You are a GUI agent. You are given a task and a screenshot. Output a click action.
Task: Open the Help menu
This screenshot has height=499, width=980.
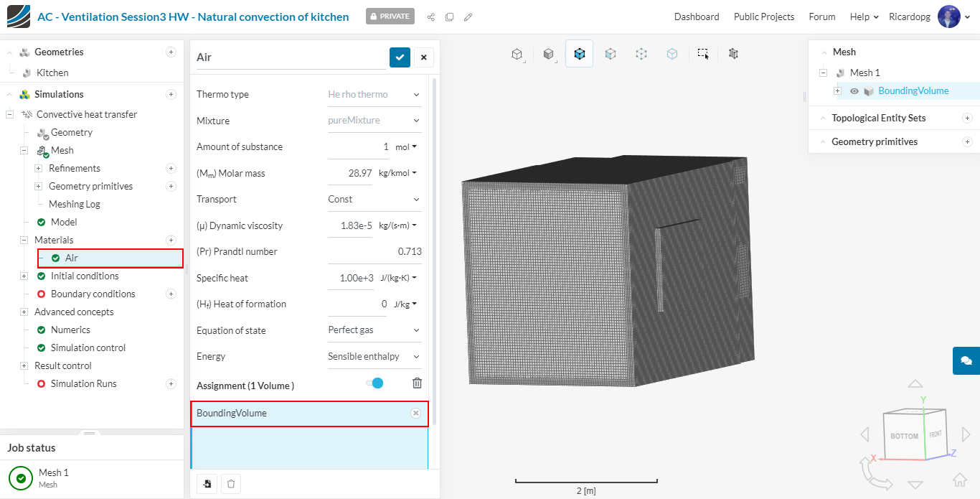pos(864,17)
